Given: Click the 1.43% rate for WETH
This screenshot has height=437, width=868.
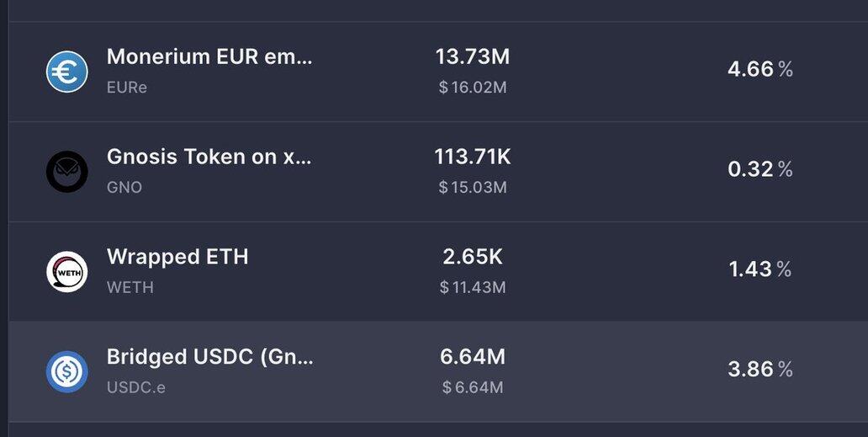Looking at the screenshot, I should coord(760,269).
